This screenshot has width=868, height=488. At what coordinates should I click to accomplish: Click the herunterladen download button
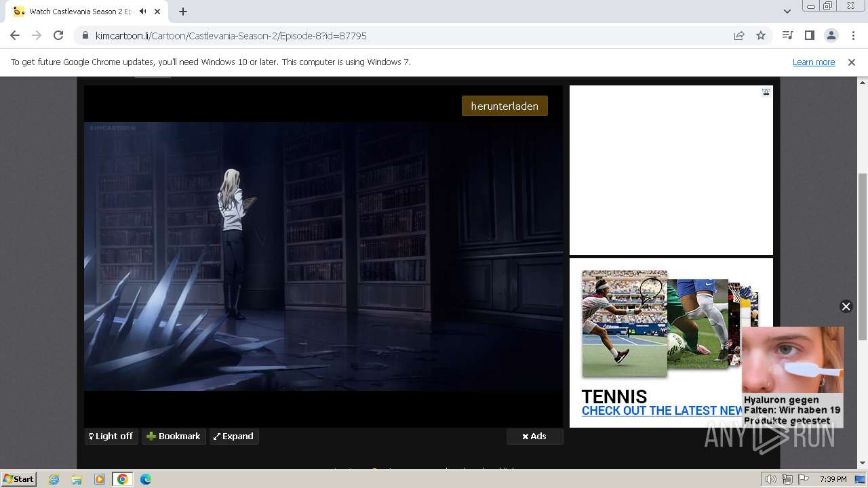pyautogui.click(x=505, y=106)
